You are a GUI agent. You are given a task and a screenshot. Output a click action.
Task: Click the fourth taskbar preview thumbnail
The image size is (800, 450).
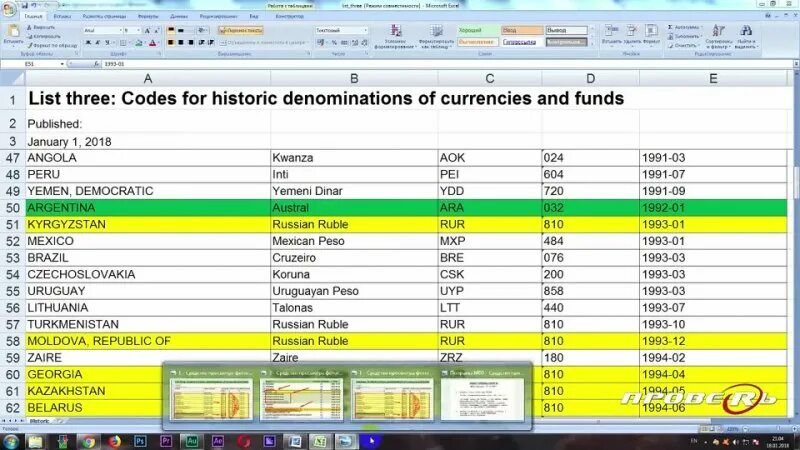click(482, 395)
